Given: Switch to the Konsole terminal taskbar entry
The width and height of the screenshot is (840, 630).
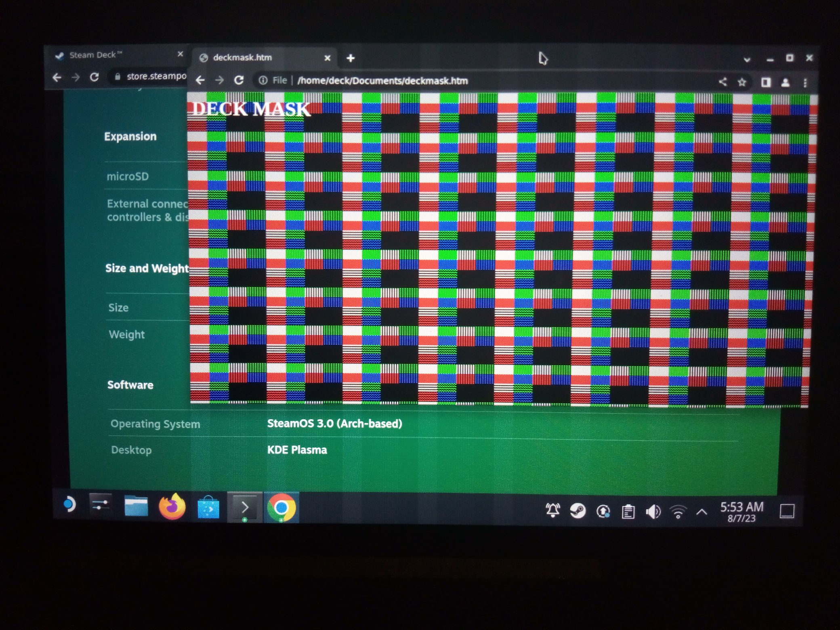Looking at the screenshot, I should click(245, 507).
